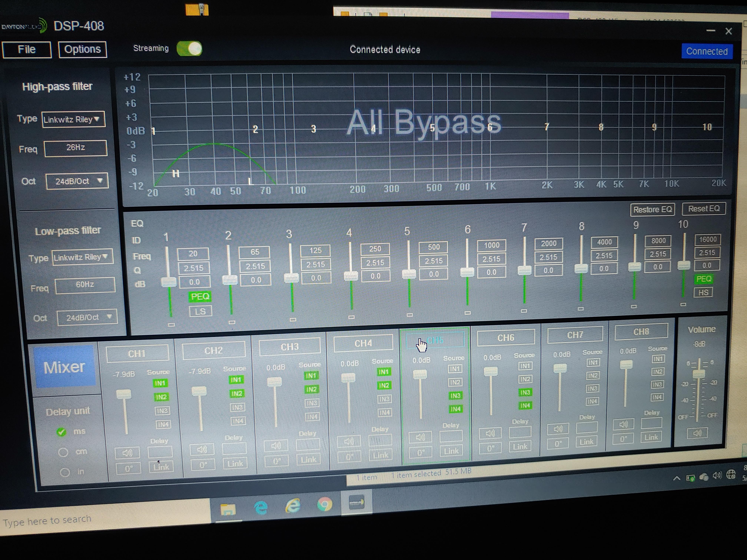The width and height of the screenshot is (747, 560).
Task: Open the File menu
Action: (27, 50)
